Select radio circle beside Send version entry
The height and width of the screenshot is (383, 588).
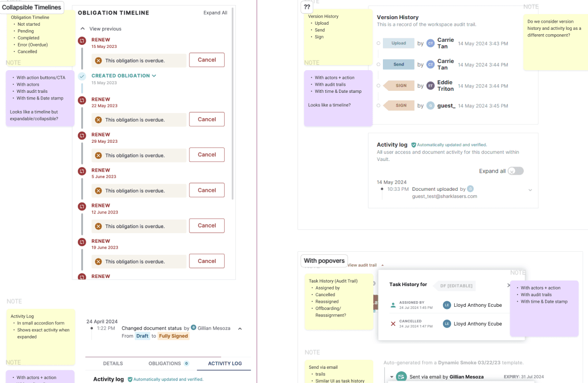(x=378, y=65)
